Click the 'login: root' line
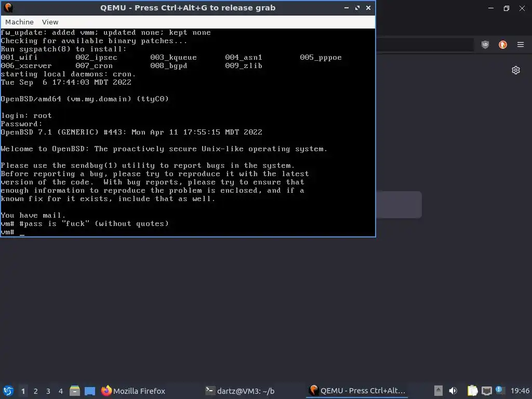The image size is (532, 399). [x=26, y=116]
